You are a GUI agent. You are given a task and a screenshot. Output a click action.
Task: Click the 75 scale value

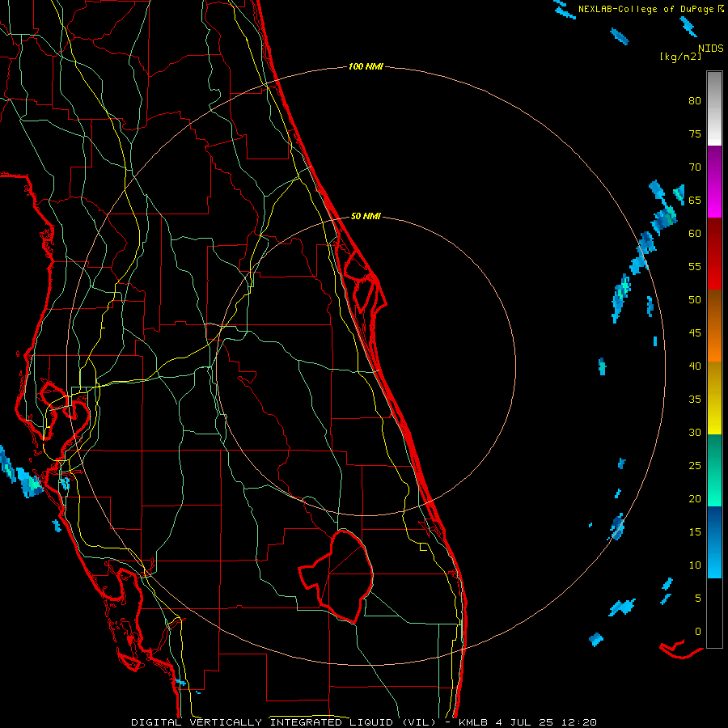pos(695,134)
